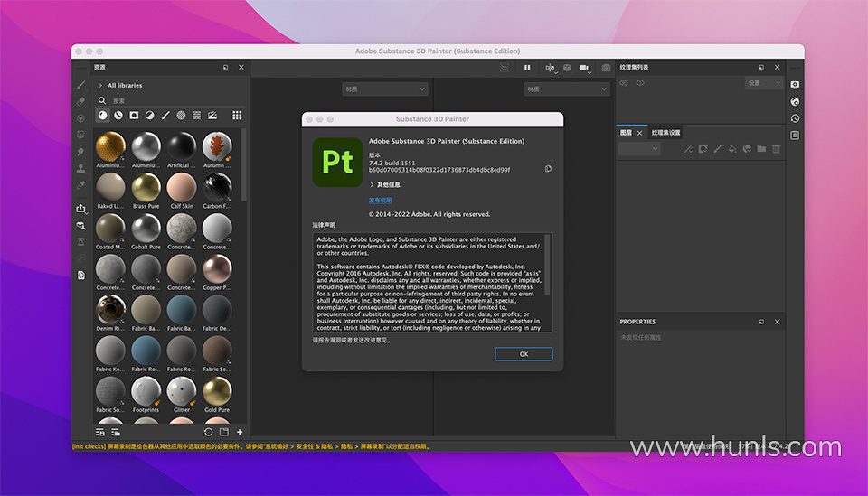The image size is (868, 496).
Task: Close the 图层 tab with its X
Action: (640, 133)
